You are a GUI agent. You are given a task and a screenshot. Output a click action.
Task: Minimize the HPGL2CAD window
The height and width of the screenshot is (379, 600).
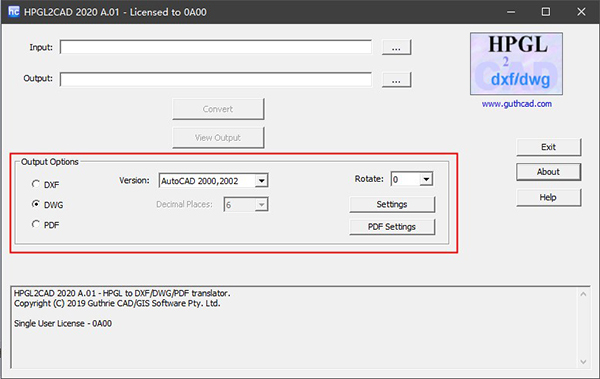tap(511, 12)
